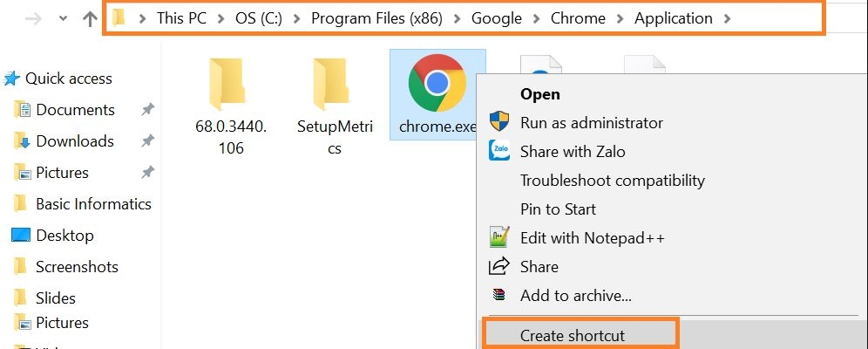
Task: Click the Up arrow navigation button
Action: [x=89, y=19]
